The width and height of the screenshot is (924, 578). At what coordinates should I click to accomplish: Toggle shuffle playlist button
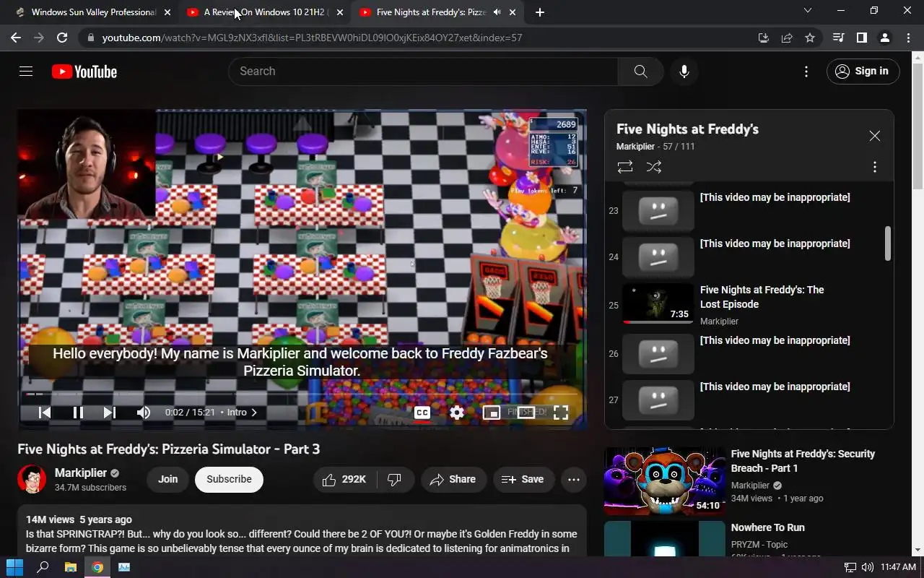click(654, 167)
